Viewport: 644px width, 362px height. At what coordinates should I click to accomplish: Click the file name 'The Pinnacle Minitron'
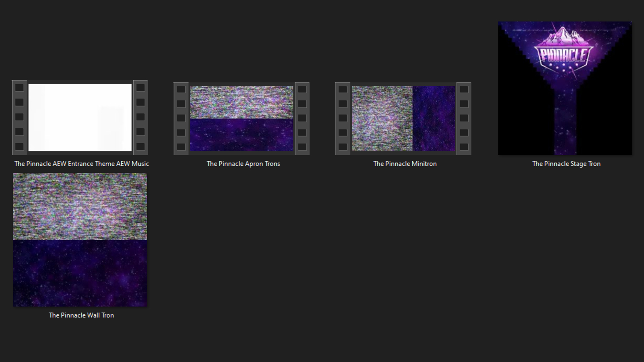405,164
